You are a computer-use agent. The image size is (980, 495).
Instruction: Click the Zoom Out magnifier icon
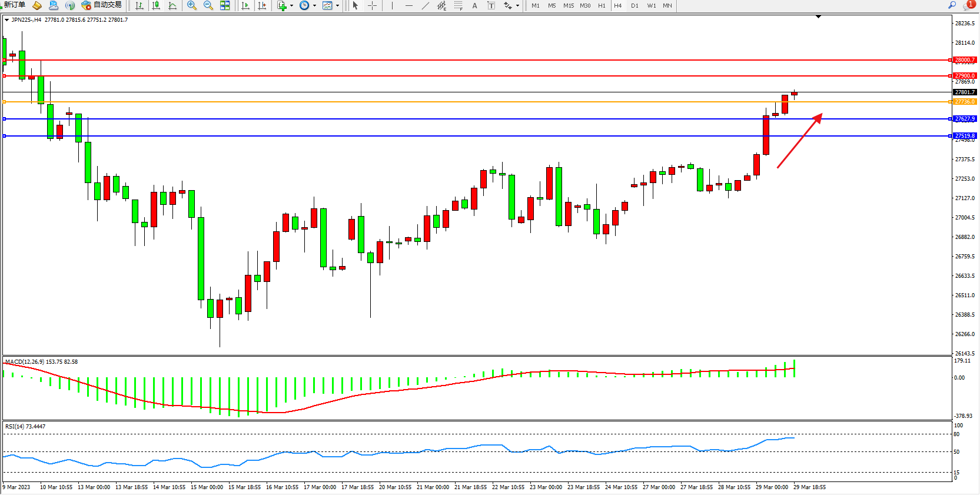pyautogui.click(x=208, y=5)
